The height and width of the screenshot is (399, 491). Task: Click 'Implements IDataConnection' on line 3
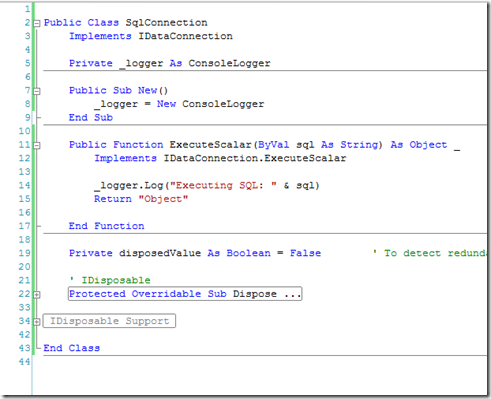(151, 36)
